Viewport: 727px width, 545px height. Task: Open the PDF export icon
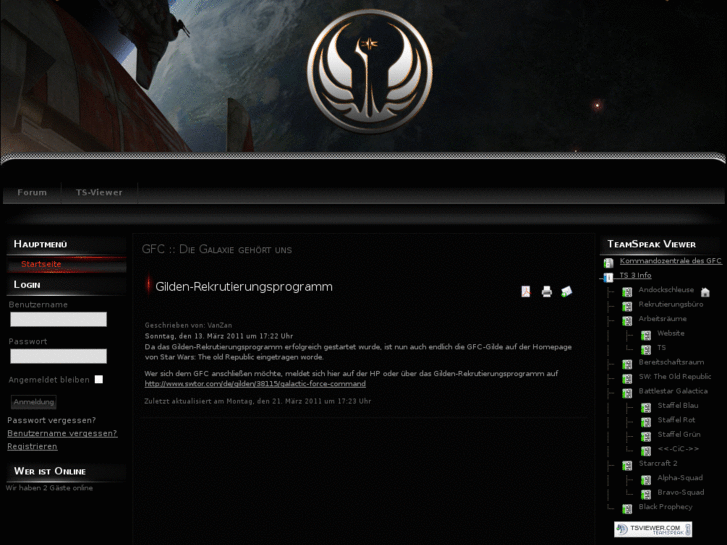525,291
